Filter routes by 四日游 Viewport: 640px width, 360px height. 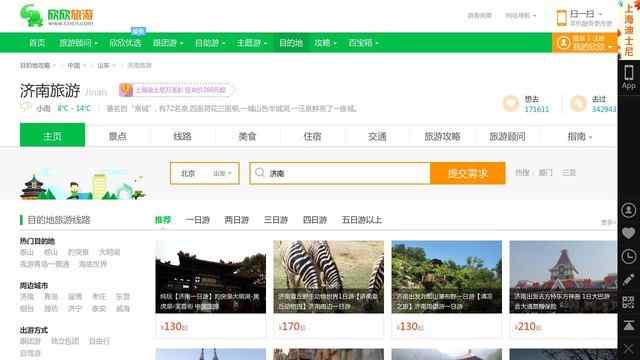point(315,220)
